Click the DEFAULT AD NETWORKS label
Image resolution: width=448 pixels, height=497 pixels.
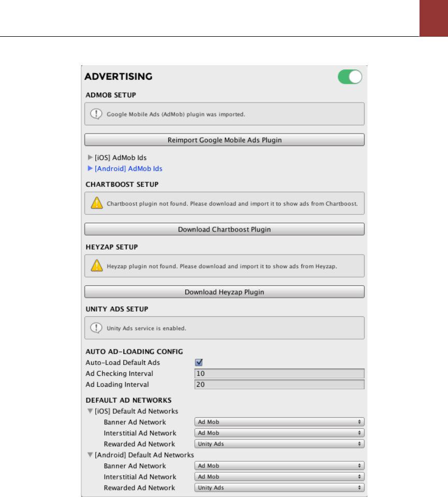click(x=128, y=400)
